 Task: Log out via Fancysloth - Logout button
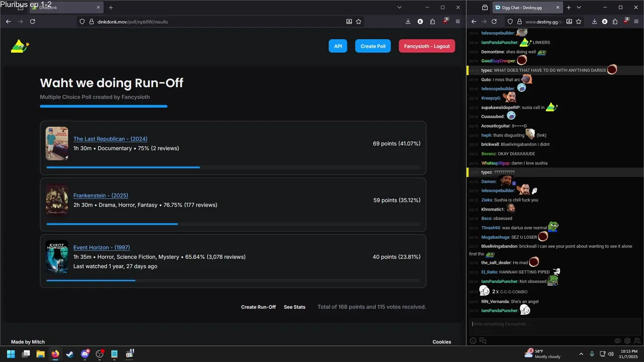427,46
